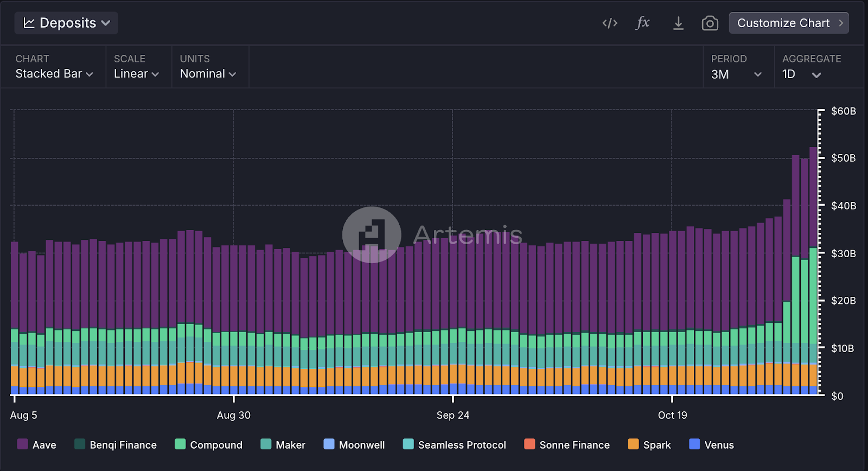Click the red Sonne Finance swatch

(529, 444)
